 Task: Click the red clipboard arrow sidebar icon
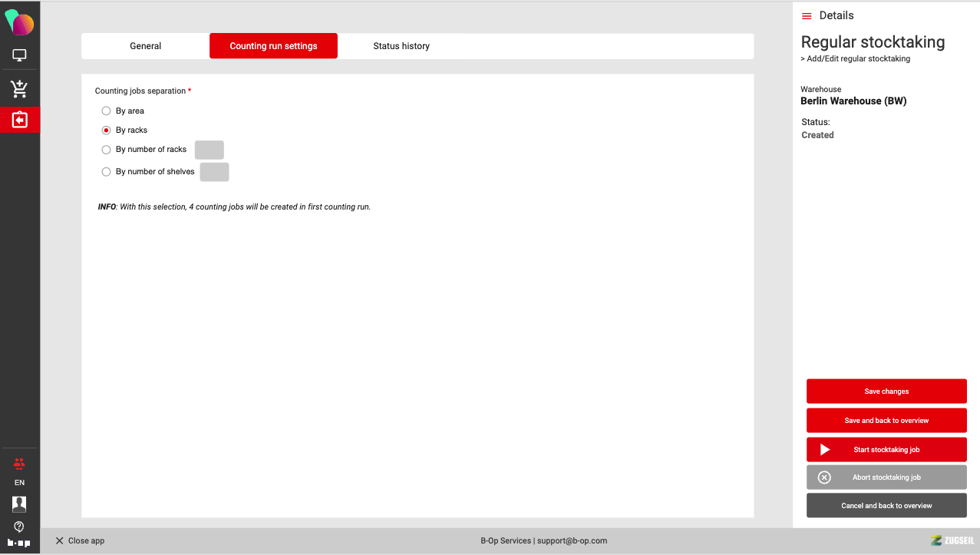pyautogui.click(x=19, y=121)
